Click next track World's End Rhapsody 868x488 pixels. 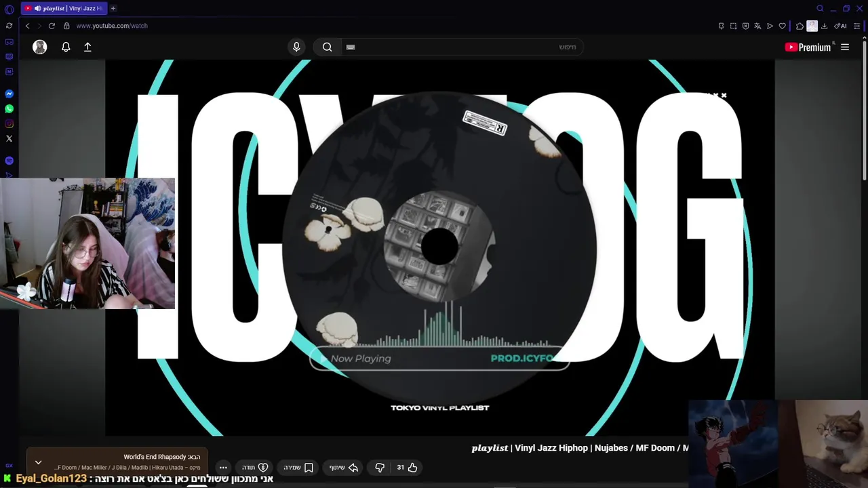pos(161,457)
